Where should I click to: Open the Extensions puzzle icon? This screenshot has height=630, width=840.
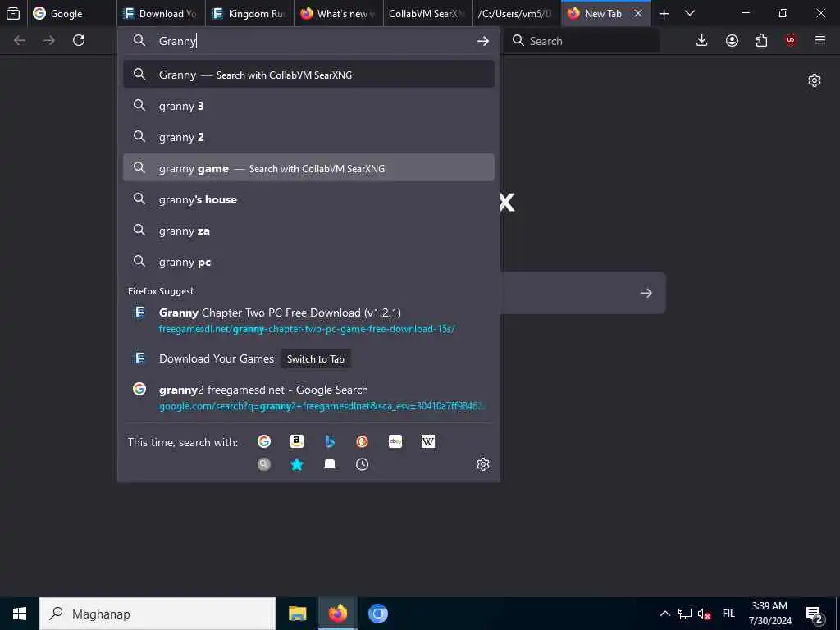(x=761, y=41)
